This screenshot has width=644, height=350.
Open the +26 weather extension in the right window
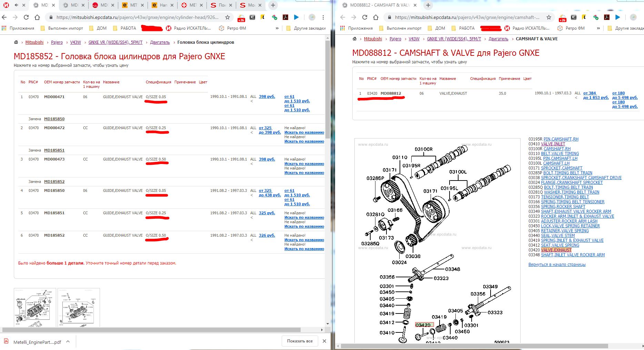pos(562,18)
